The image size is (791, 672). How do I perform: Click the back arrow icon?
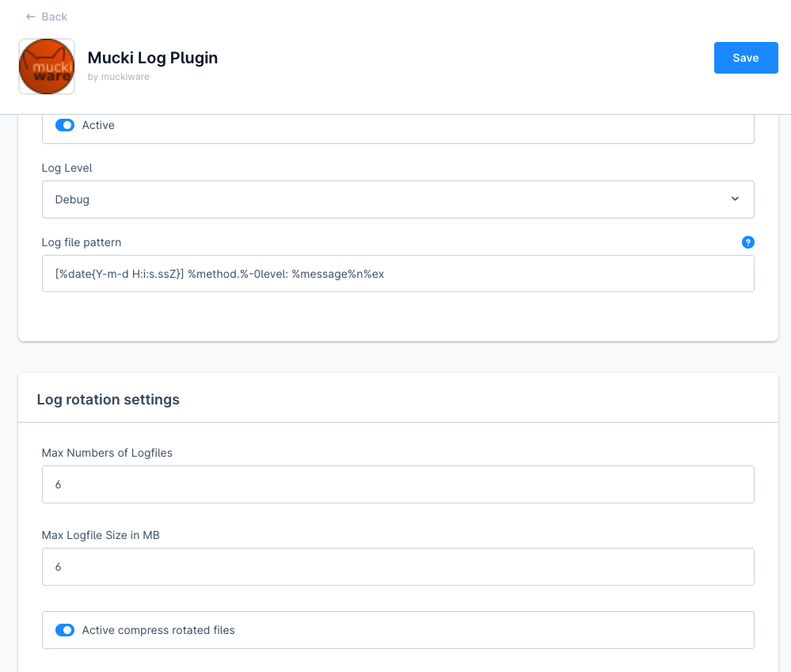(30, 17)
